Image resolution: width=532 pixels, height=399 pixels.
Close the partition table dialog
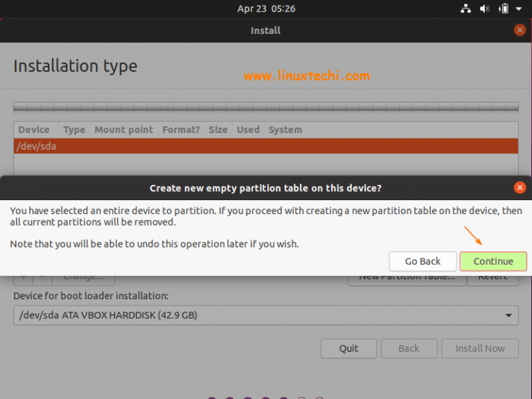pyautogui.click(x=520, y=188)
